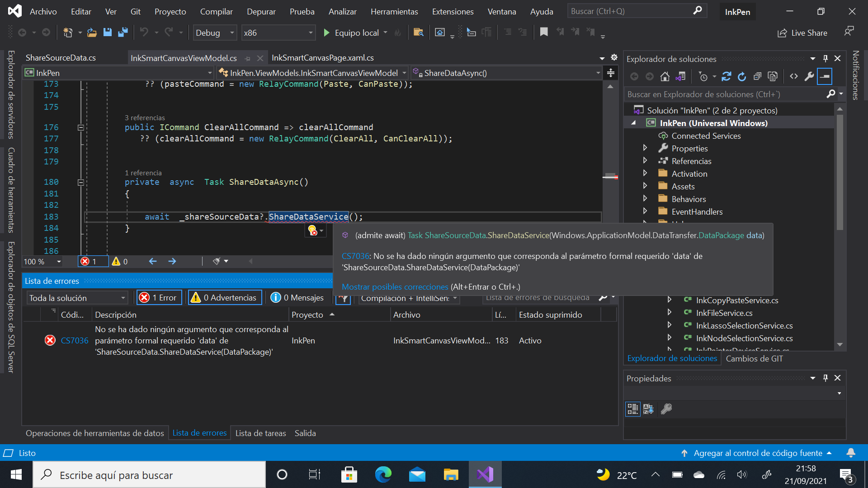Click the Save All icon
Viewport: 868px width, 488px height.
122,33
